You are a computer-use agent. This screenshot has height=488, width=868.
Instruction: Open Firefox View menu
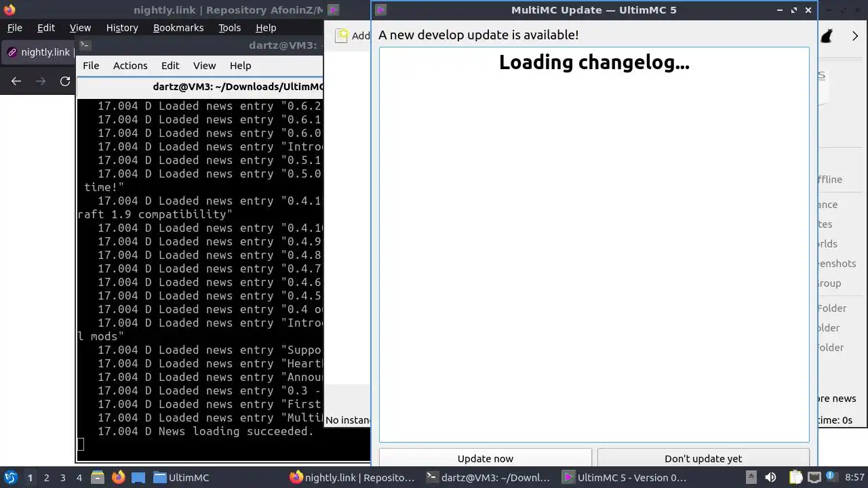point(80,28)
